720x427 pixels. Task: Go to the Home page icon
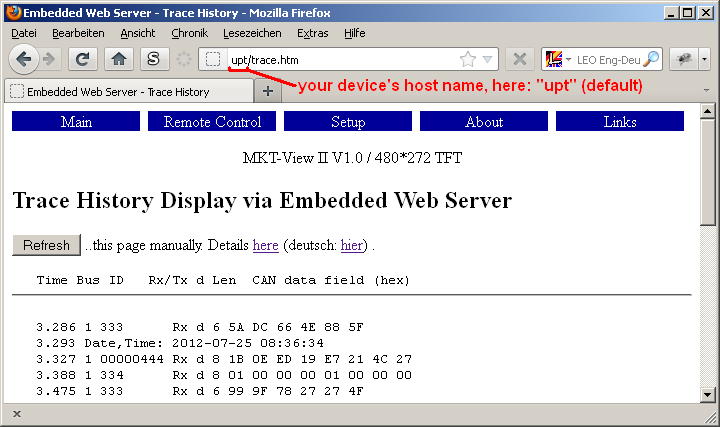tap(118, 59)
